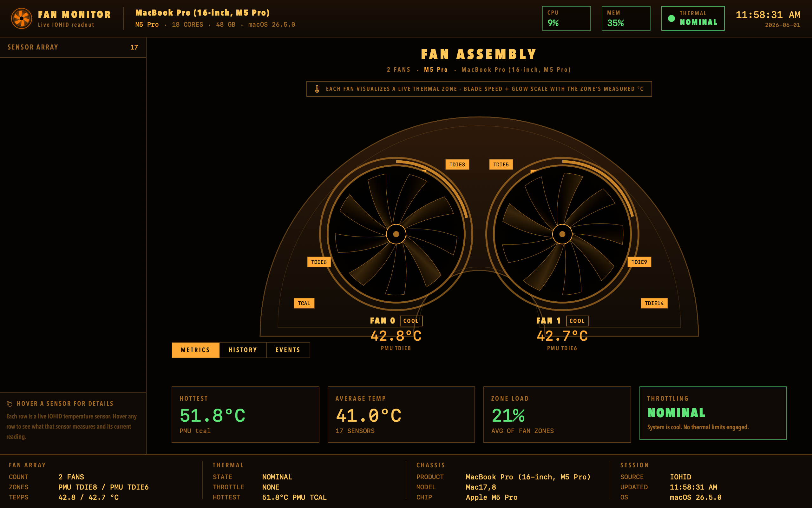Click Fan 0 center hub
Screen dimensions: 812x508
coord(396,234)
